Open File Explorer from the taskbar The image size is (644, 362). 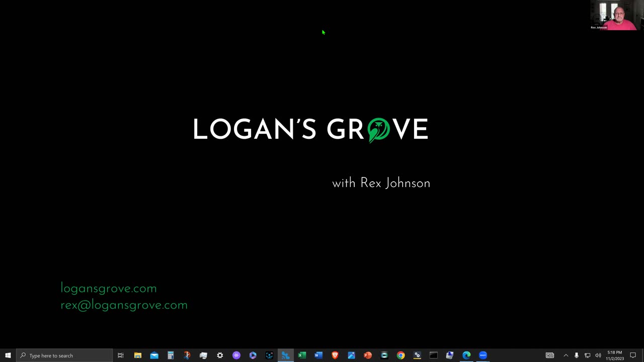[137, 355]
